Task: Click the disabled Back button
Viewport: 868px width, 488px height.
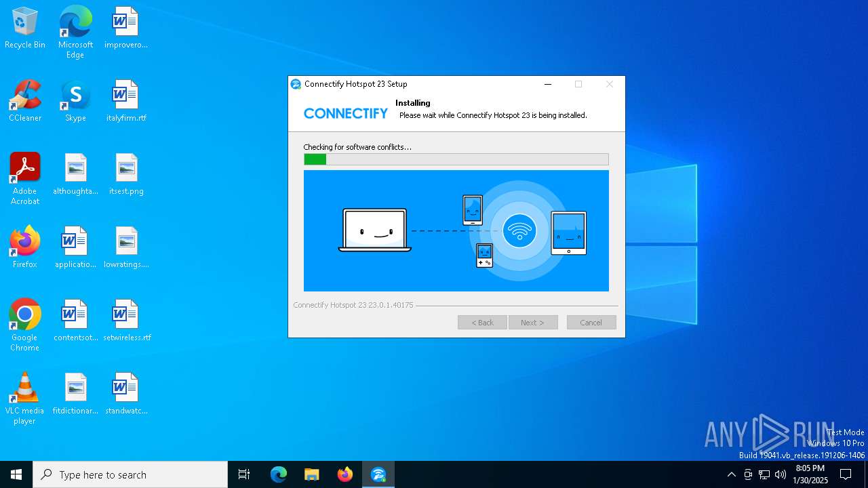Action: (482, 323)
